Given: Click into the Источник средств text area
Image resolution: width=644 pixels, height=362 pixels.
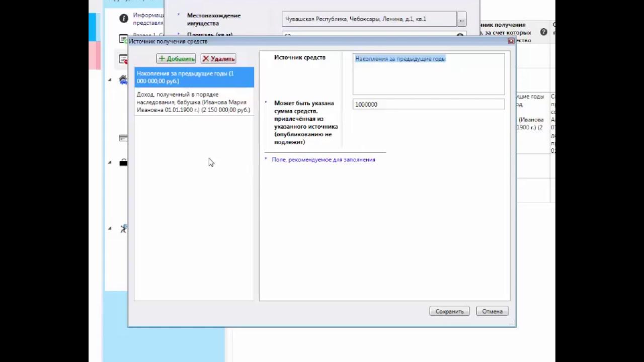Looking at the screenshot, I should tap(429, 74).
